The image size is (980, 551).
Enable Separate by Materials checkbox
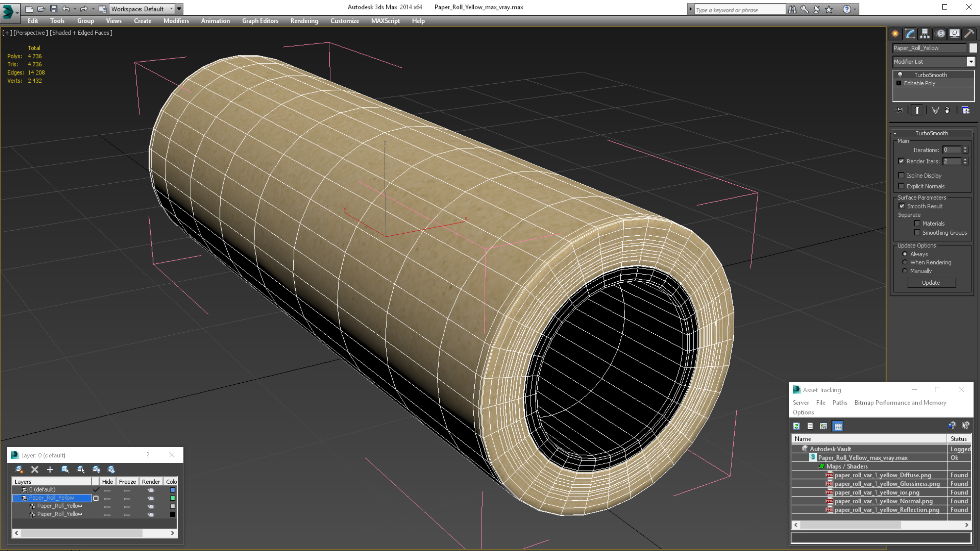coord(917,223)
